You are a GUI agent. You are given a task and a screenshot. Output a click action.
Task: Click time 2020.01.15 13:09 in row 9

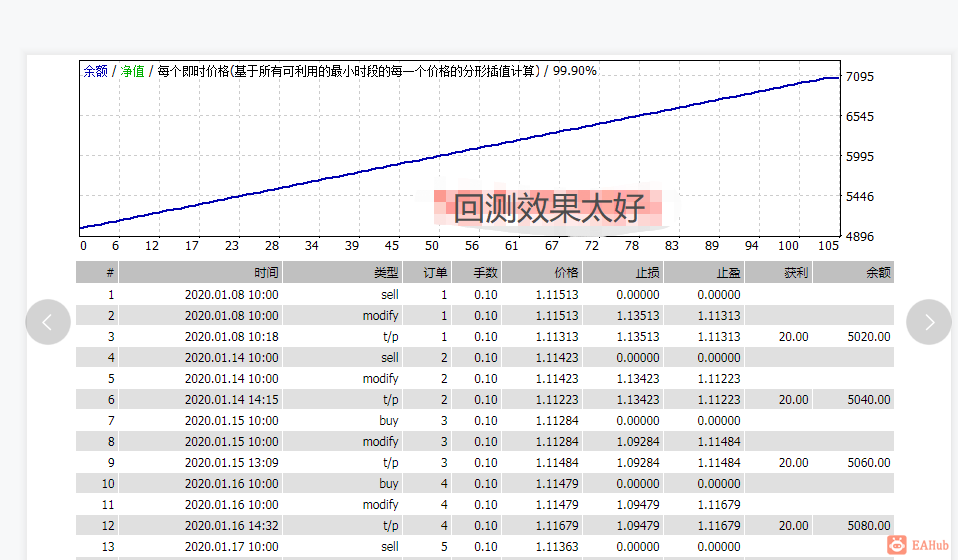click(232, 463)
